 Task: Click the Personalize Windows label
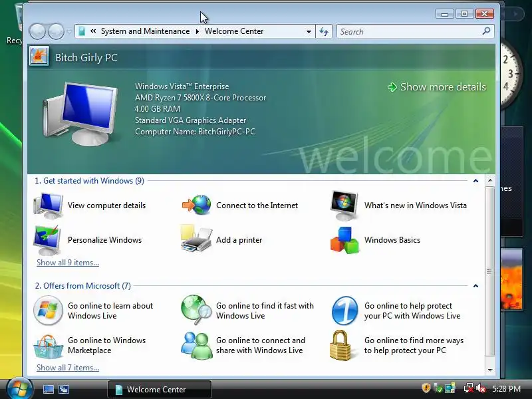pos(104,240)
